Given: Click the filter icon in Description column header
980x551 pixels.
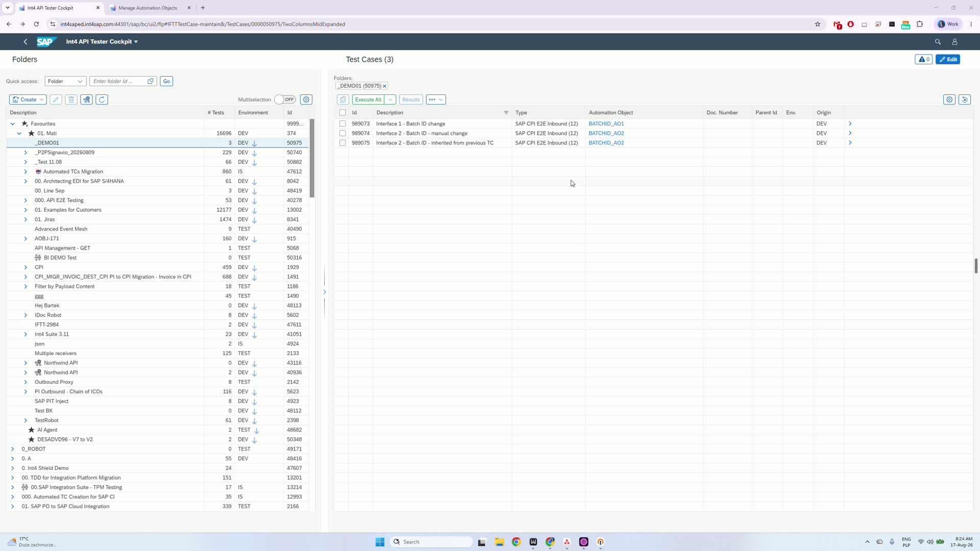Looking at the screenshot, I should (x=506, y=113).
